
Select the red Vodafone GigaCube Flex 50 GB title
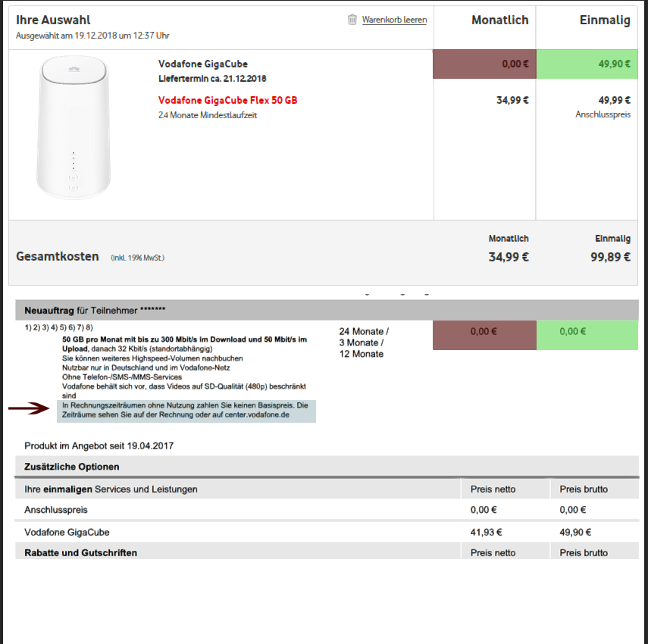pyautogui.click(x=227, y=100)
